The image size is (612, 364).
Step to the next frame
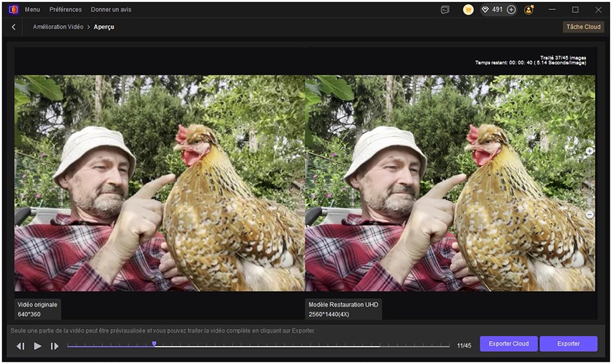coord(54,346)
